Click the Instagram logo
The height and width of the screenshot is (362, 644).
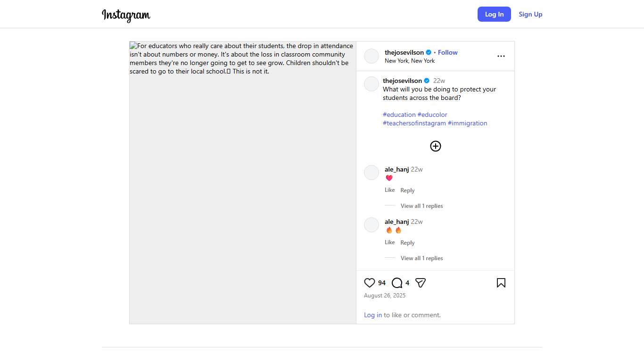tap(126, 15)
